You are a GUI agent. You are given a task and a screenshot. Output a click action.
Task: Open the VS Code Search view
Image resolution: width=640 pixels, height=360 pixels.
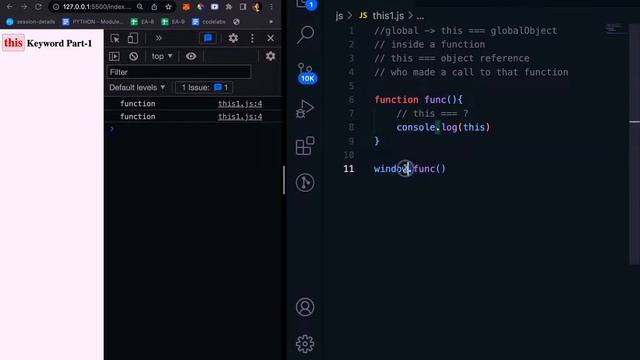point(305,35)
